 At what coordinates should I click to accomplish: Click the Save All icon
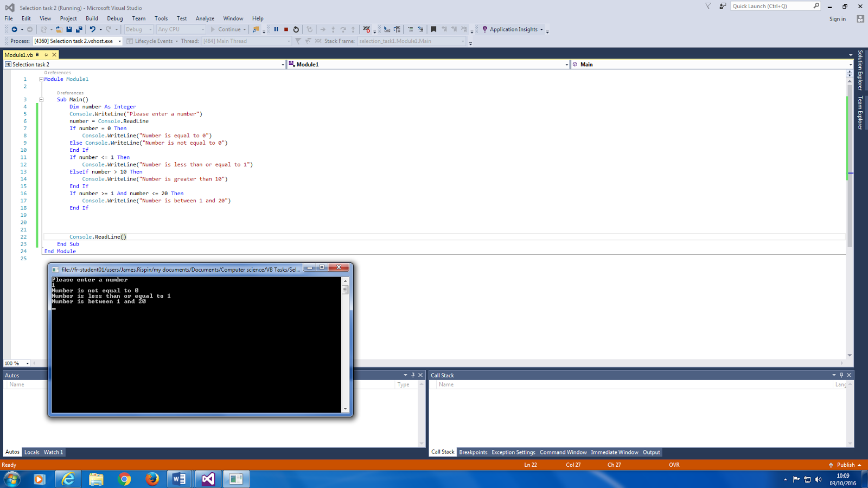(80, 29)
